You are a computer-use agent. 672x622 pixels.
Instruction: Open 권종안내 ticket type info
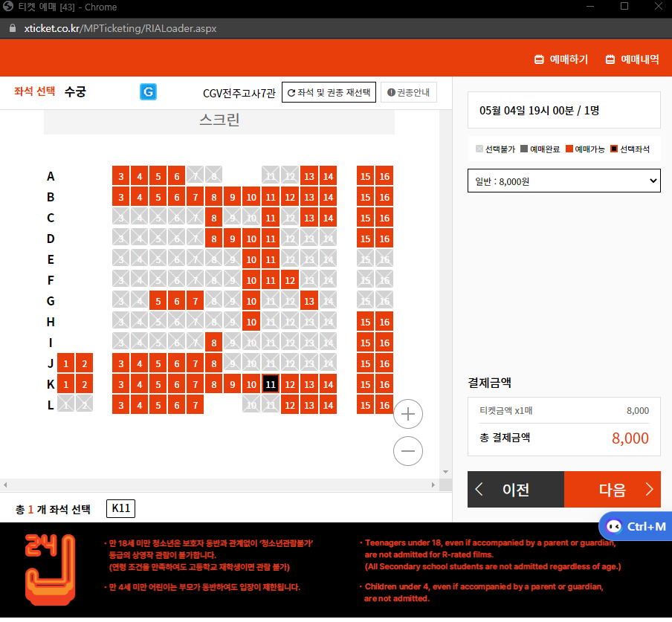pos(408,92)
